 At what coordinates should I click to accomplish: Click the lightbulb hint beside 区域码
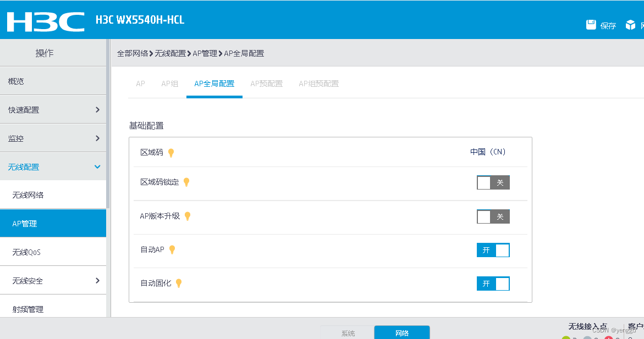[x=170, y=153]
